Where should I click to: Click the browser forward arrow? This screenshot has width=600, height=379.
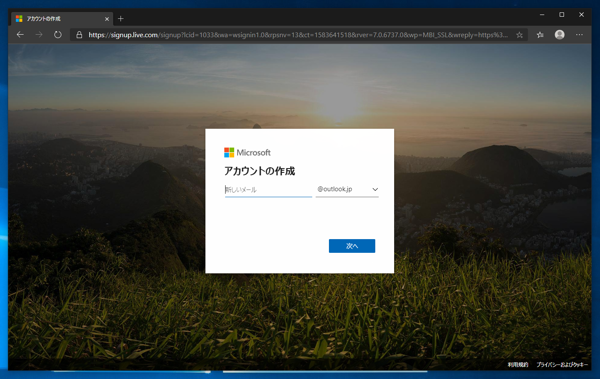39,35
